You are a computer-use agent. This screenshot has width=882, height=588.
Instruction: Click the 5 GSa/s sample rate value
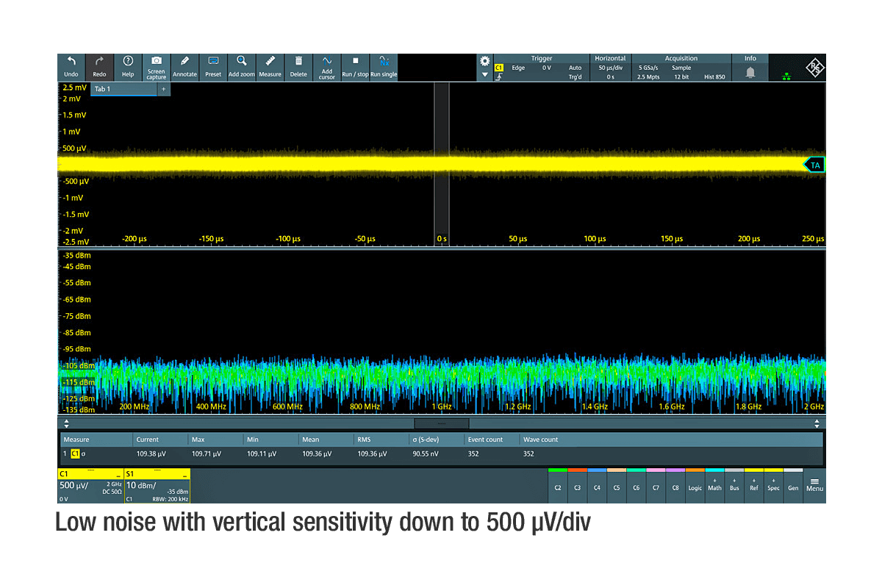point(648,68)
